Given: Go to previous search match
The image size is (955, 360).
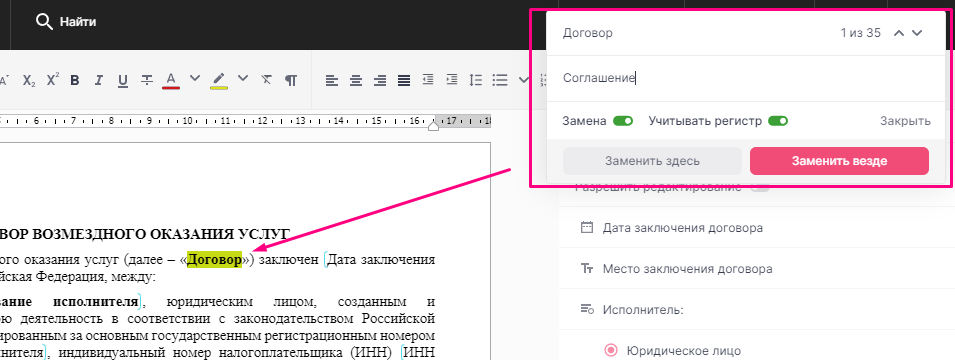Looking at the screenshot, I should point(899,33).
